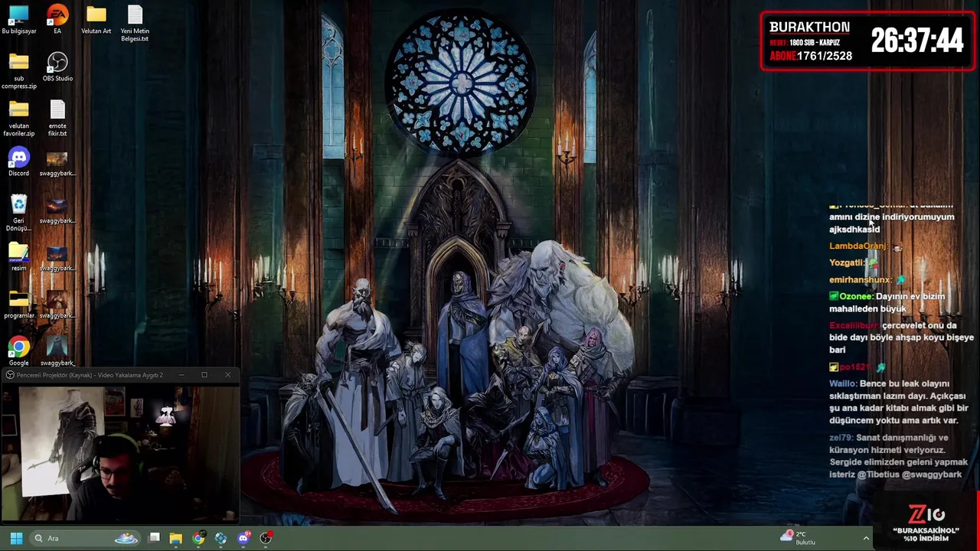Open Discord with notification badge in taskbar

click(243, 538)
